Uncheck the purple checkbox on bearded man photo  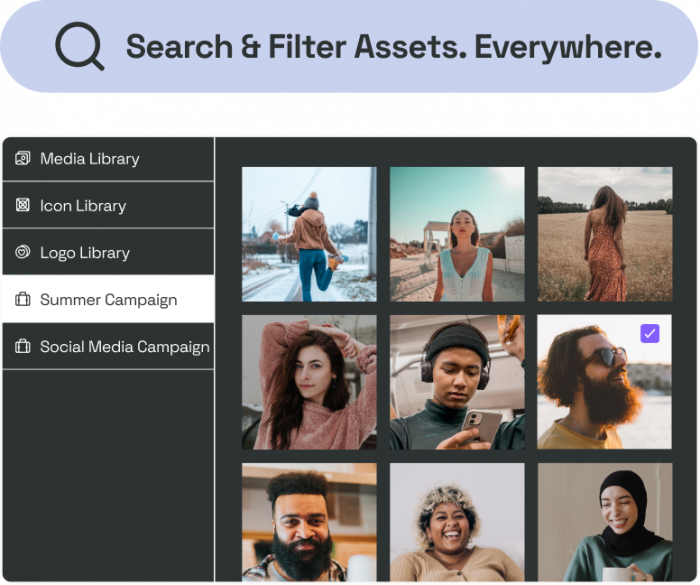650,333
